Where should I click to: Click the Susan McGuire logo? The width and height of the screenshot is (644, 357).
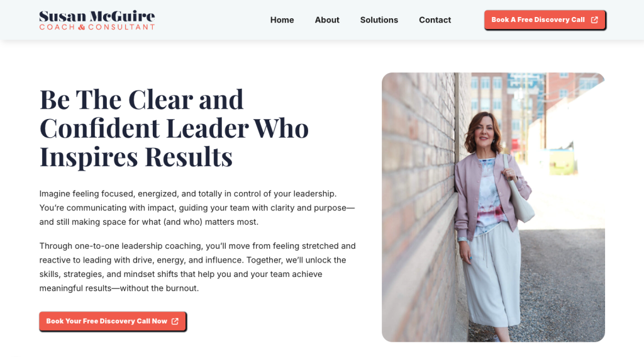(x=97, y=20)
